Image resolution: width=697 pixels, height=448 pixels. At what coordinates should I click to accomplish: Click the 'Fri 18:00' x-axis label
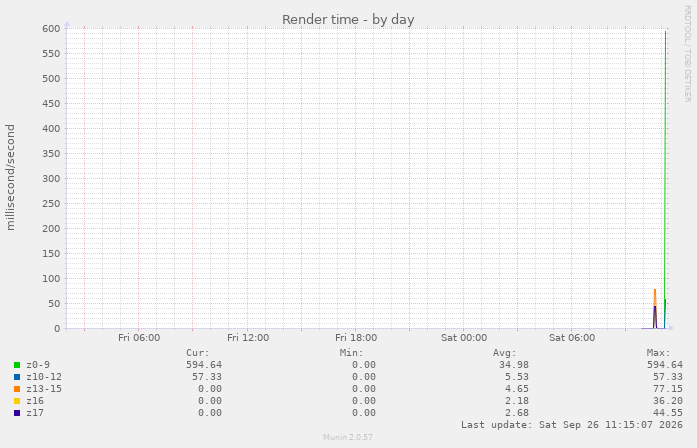click(x=356, y=338)
